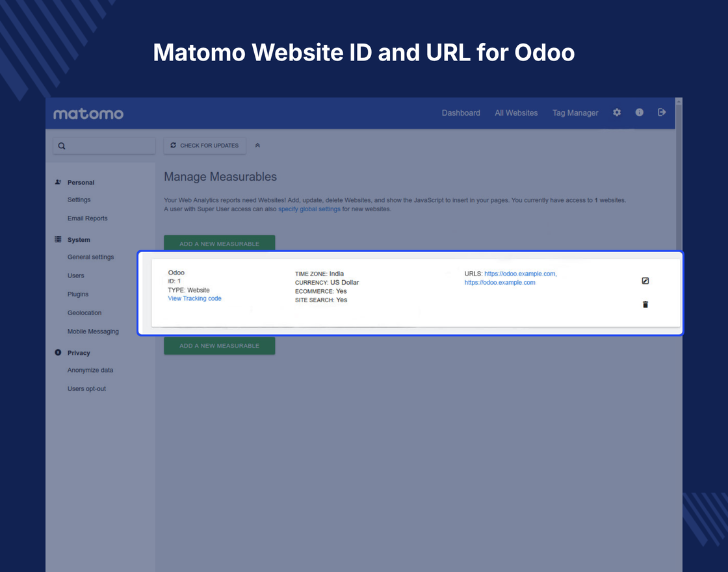Click Manage Measurables heading
This screenshot has height=572, width=728.
pos(220,177)
